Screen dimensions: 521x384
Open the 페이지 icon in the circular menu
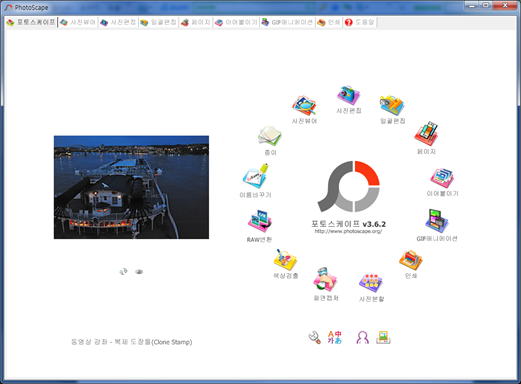coord(426,134)
